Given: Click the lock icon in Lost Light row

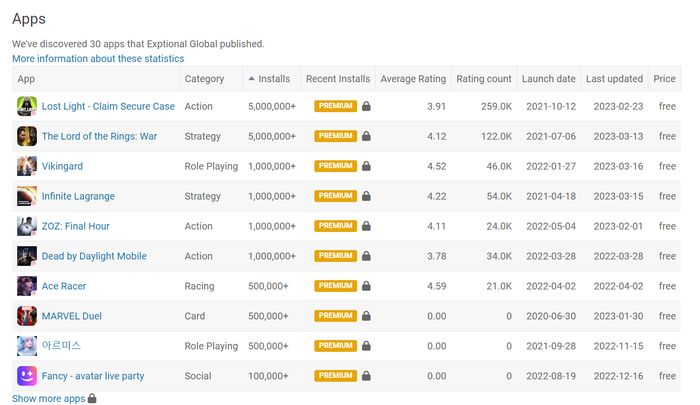Looking at the screenshot, I should pos(366,106).
